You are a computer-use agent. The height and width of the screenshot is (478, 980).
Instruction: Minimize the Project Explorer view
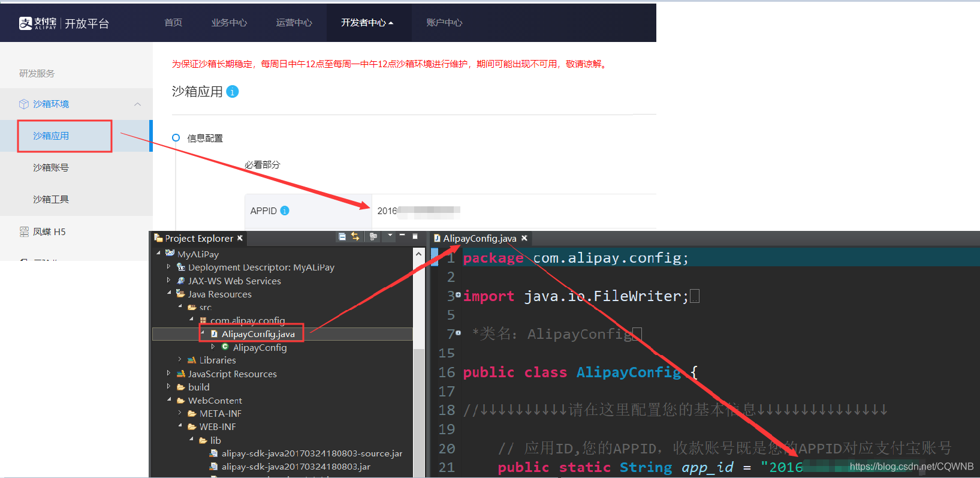[x=403, y=235]
